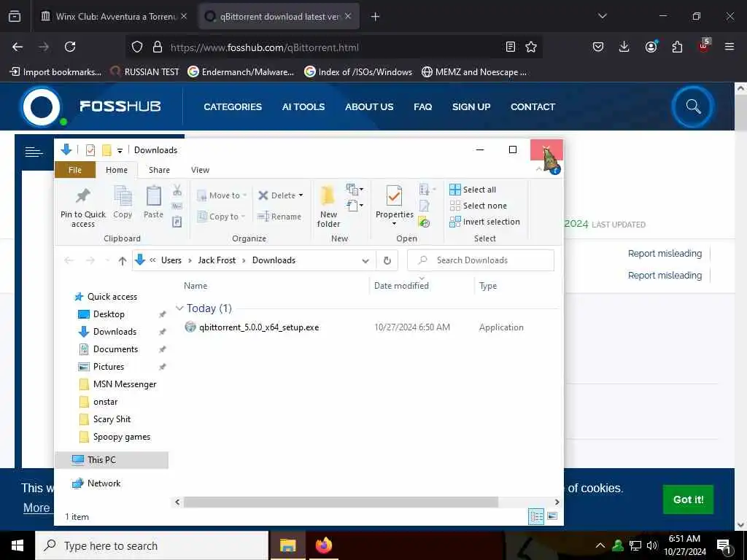Click Pin to Quick access icon
Image resolution: width=747 pixels, height=560 pixels.
click(x=83, y=196)
